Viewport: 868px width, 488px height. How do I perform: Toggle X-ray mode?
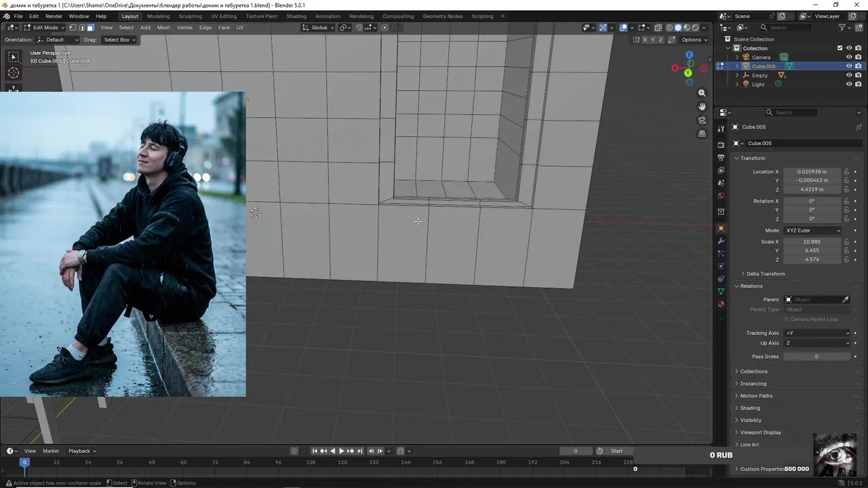(658, 28)
